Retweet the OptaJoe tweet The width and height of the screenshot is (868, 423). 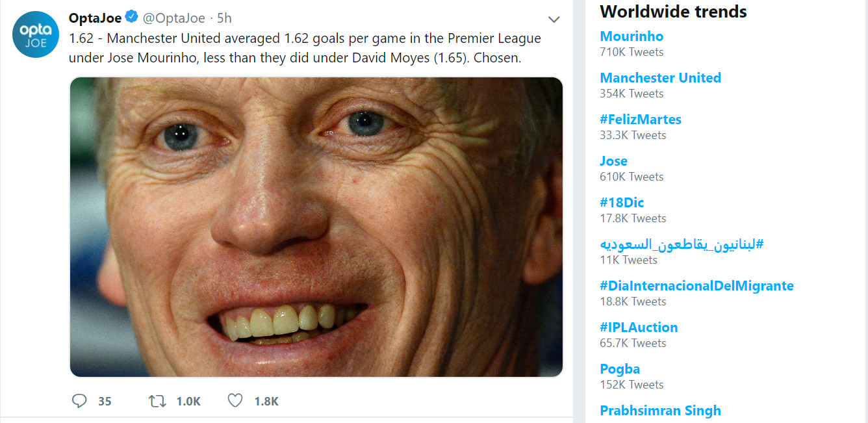point(157,401)
